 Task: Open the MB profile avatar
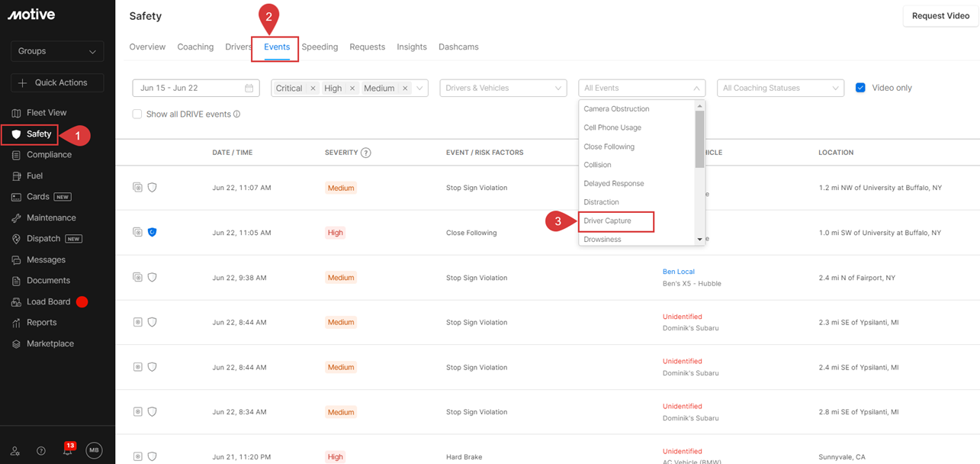(94, 450)
